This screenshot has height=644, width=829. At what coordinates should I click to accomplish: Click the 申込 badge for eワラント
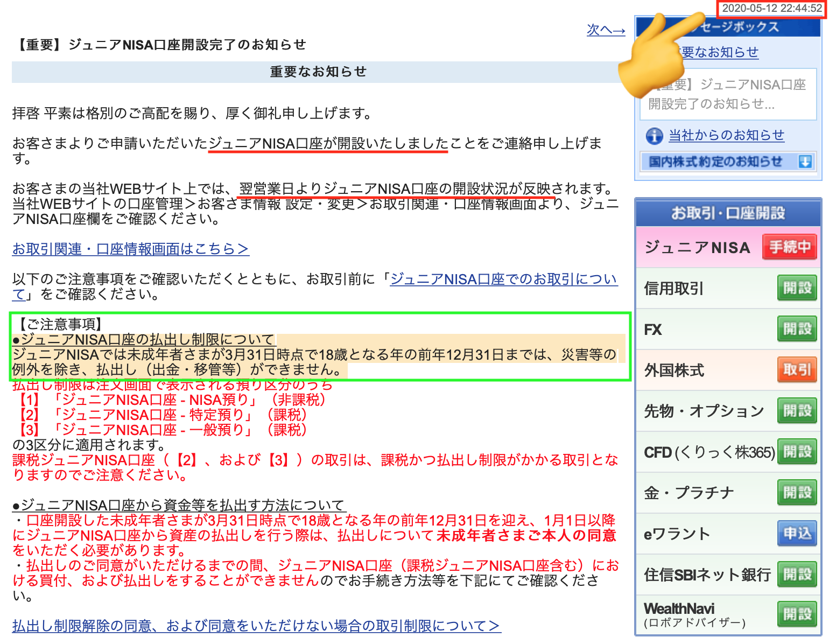(797, 534)
